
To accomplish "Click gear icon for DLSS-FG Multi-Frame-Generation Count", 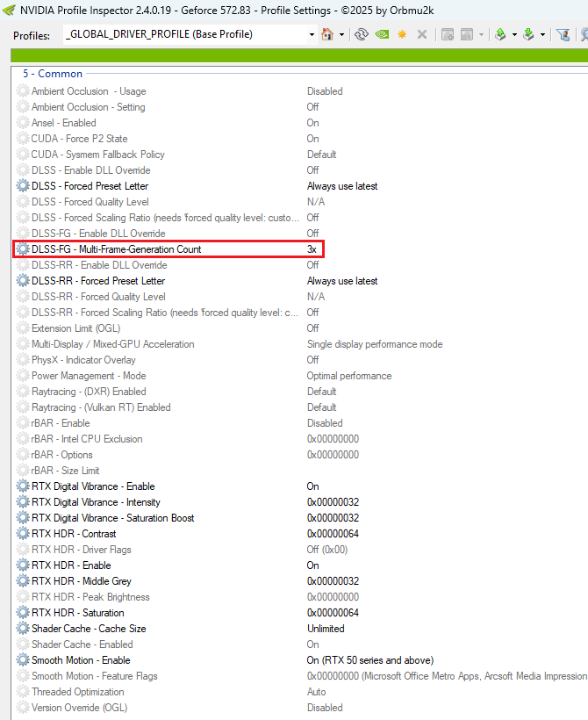I will (x=23, y=249).
